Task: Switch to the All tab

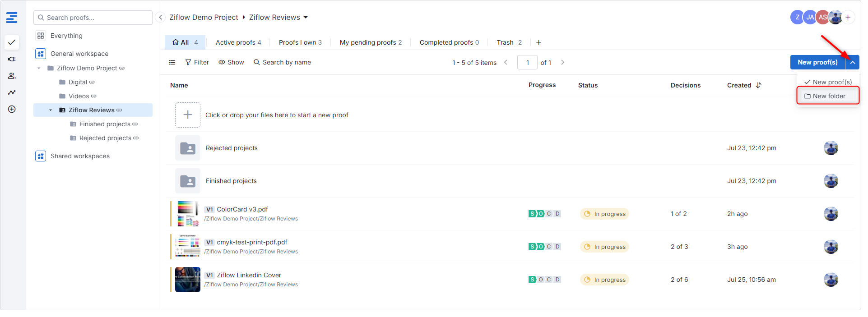Action: (185, 42)
